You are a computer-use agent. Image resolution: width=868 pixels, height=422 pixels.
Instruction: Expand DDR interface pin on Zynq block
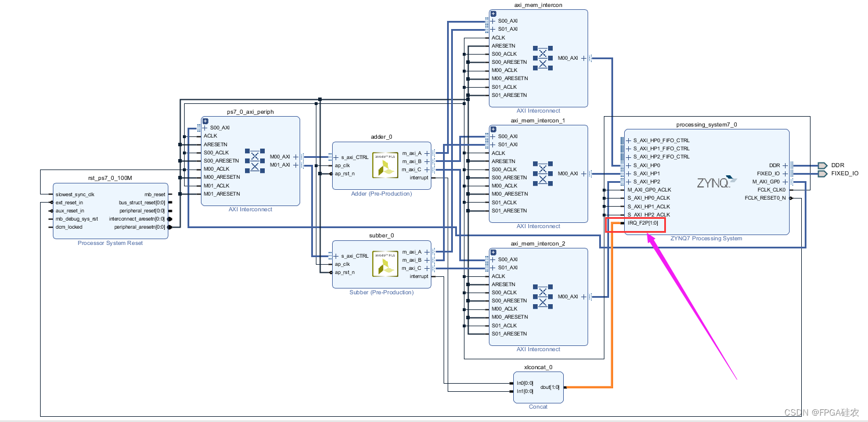pyautogui.click(x=785, y=165)
